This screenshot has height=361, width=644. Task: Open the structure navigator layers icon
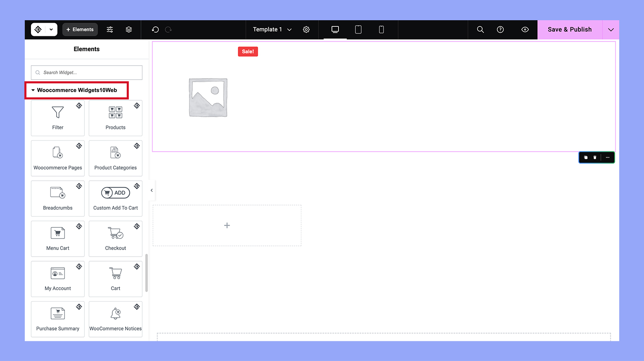[128, 29]
